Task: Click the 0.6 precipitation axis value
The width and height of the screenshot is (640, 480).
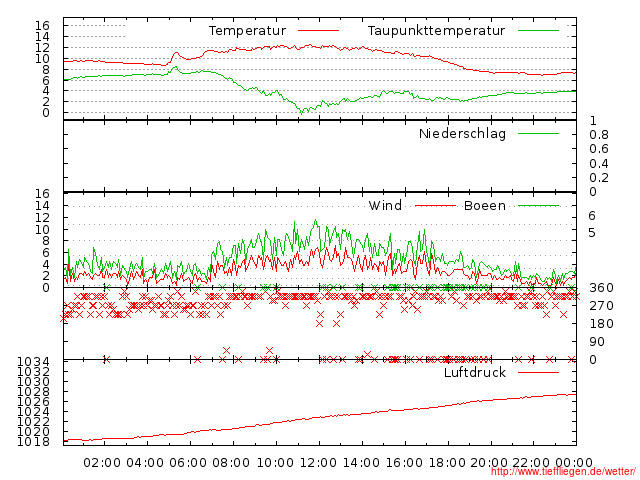Action: tap(599, 149)
